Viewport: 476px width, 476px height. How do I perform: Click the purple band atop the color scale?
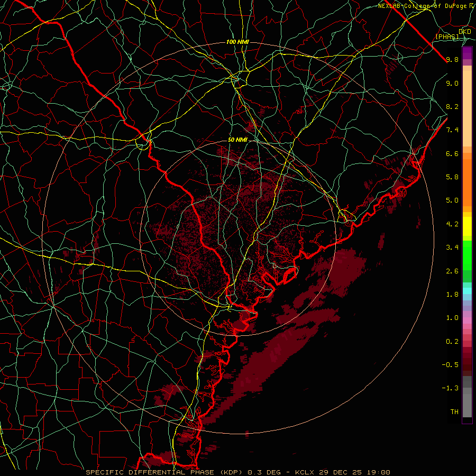coord(467,53)
